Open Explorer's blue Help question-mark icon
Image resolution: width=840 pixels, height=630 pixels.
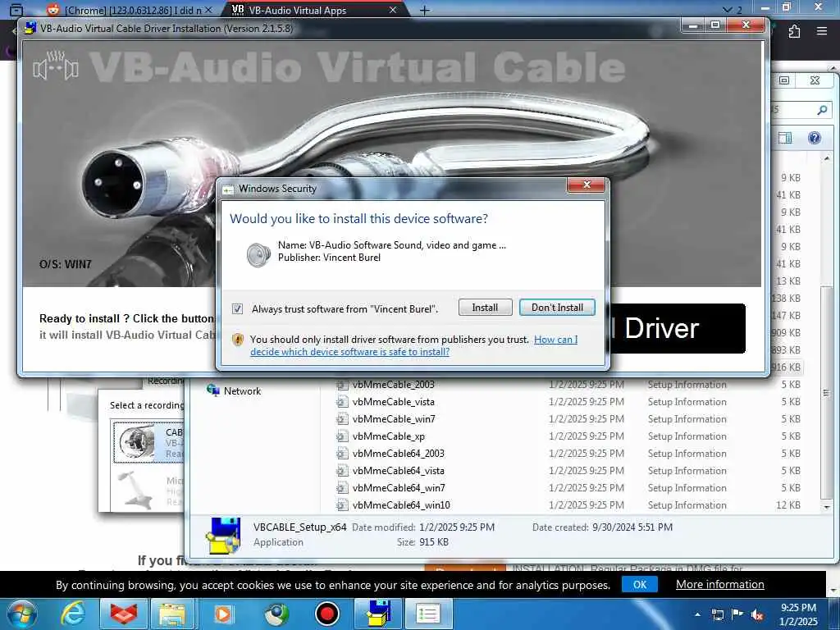click(815, 138)
